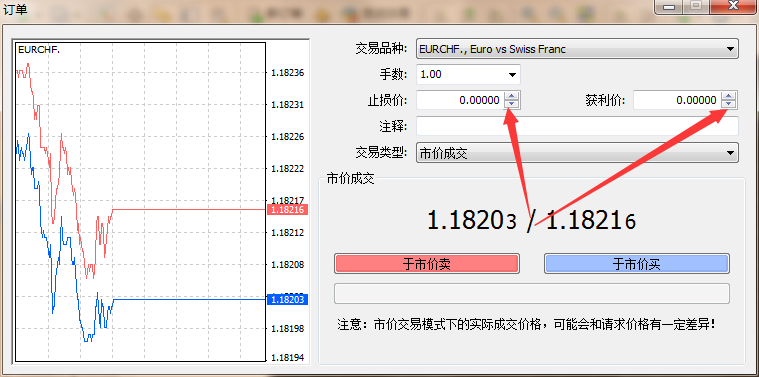
Task: Click the ask price 1.18216 text
Action: click(591, 221)
